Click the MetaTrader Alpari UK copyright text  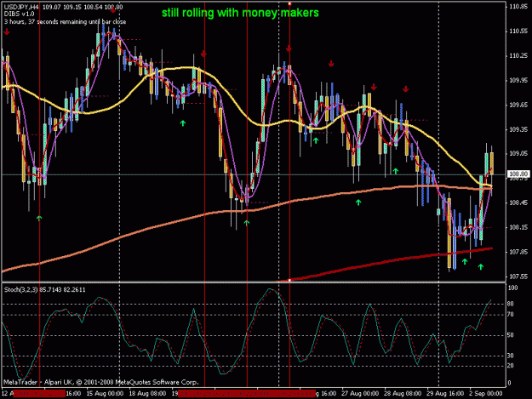pos(100,382)
